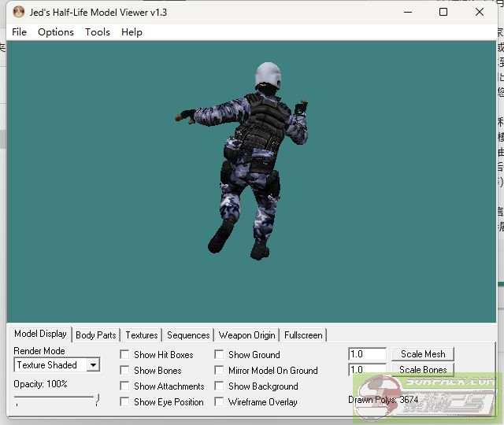Click the Scale Mesh value field
The height and width of the screenshot is (425, 504).
tap(367, 354)
